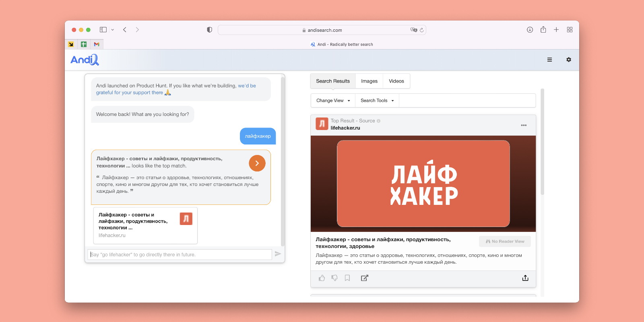
Task: Click the top match summary card
Action: [181, 177]
